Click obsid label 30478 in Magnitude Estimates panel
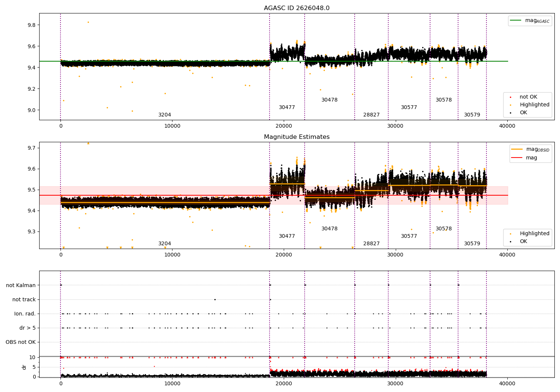560x392 pixels. 329,229
